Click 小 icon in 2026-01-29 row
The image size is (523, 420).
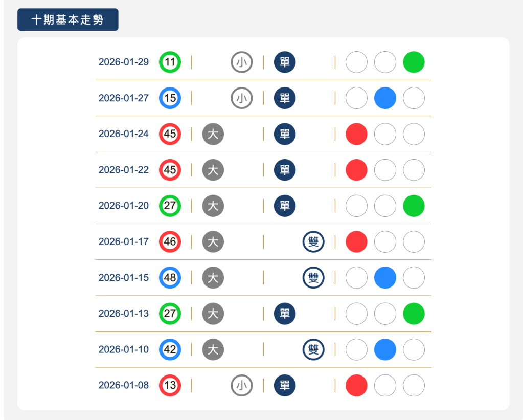point(242,62)
